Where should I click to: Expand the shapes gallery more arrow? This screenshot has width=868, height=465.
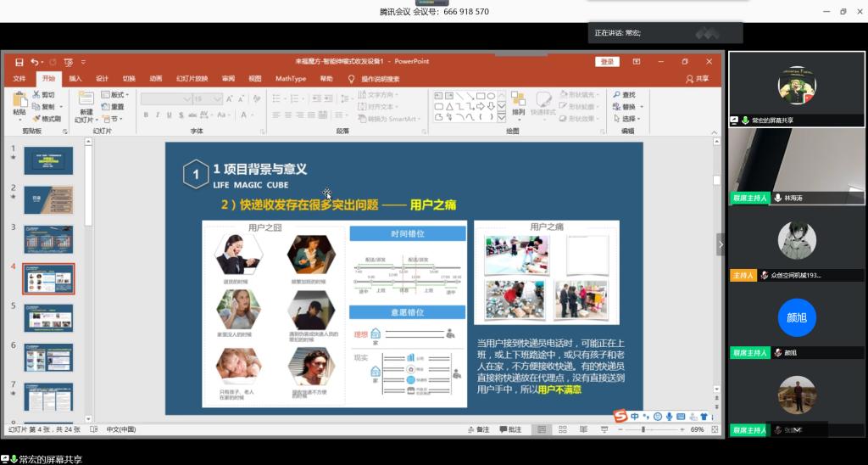tap(503, 119)
